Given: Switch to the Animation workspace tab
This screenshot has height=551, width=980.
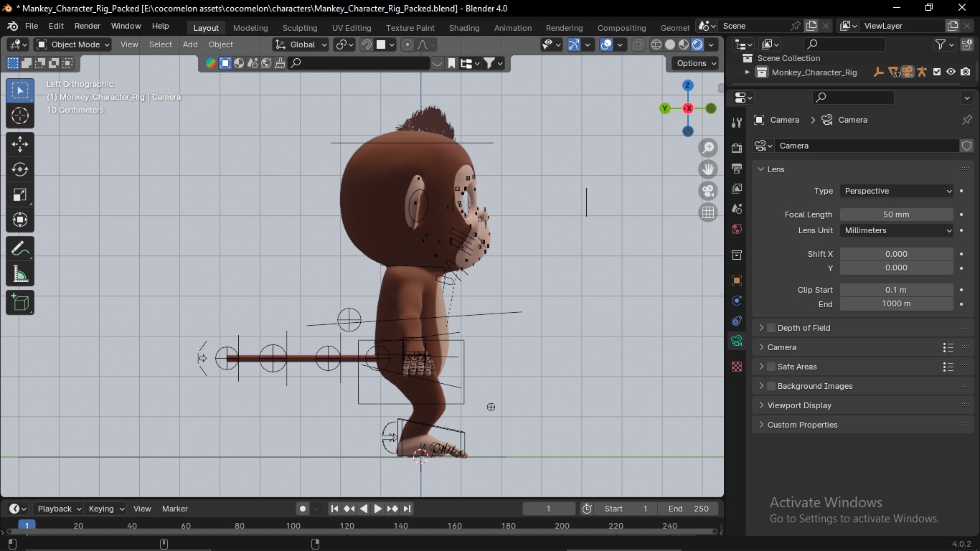Looking at the screenshot, I should pyautogui.click(x=513, y=28).
